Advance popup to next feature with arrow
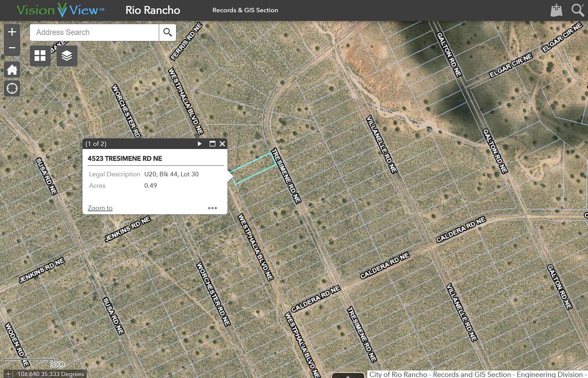This screenshot has width=588, height=378. [x=199, y=144]
